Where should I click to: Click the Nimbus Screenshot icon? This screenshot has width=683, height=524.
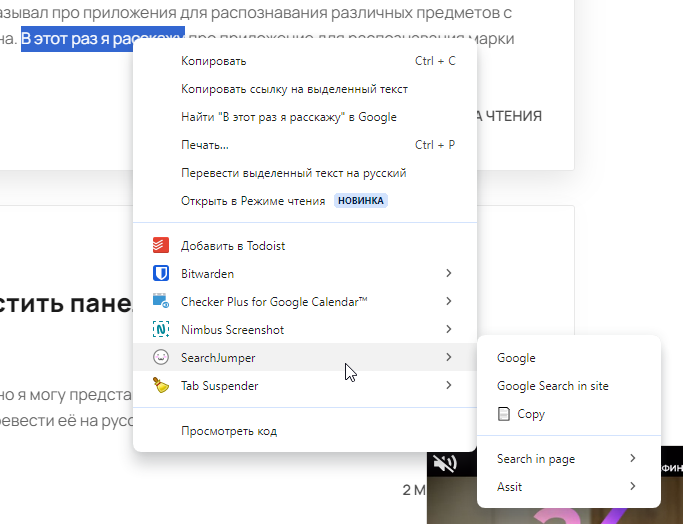coord(161,329)
